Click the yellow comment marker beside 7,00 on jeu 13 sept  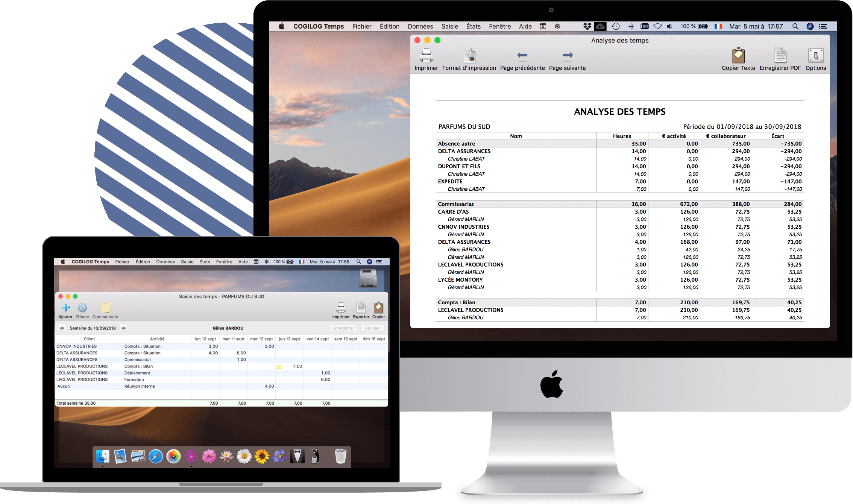pyautogui.click(x=279, y=367)
